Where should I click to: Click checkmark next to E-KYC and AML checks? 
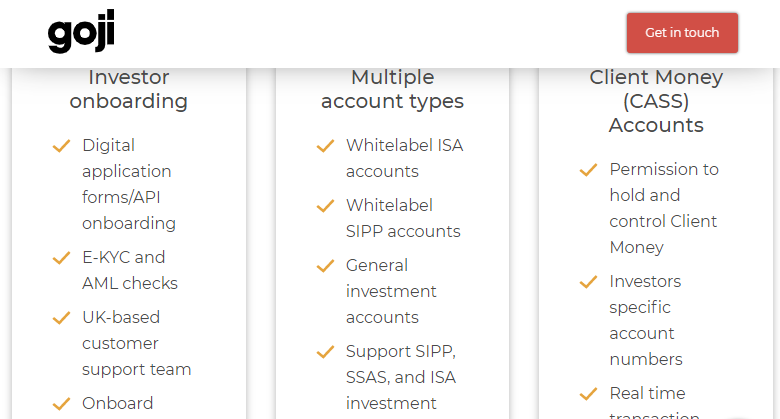tap(62, 258)
